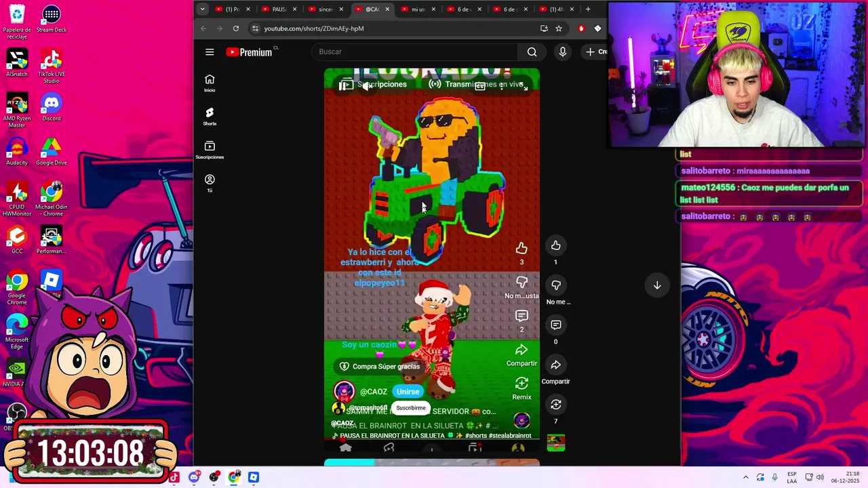Click TikTok icon in the taskbar
This screenshot has height=488, width=868.
174,477
